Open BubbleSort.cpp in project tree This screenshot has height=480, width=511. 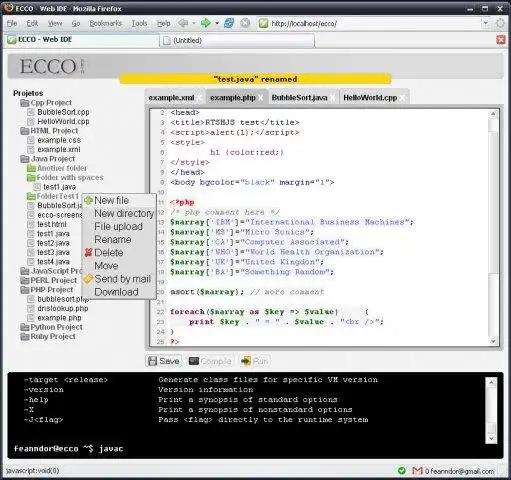tap(58, 112)
